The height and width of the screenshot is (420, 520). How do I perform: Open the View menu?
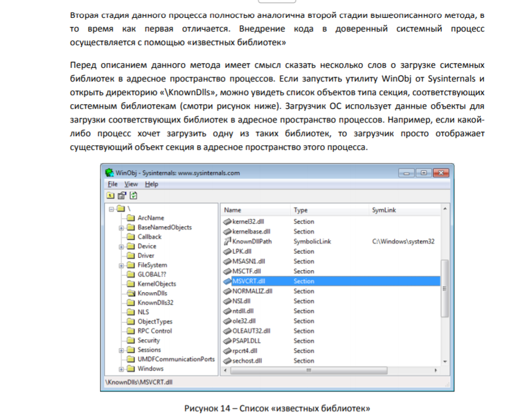tap(131, 184)
